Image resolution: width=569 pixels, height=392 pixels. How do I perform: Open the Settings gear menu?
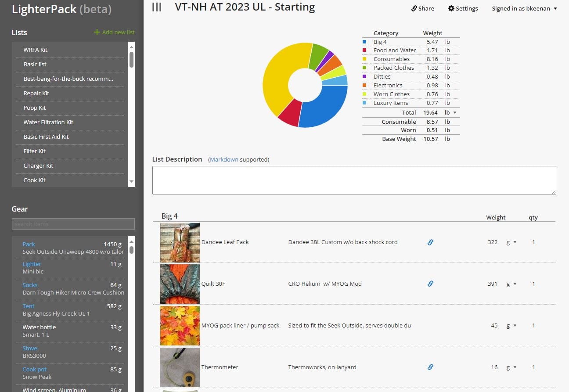[x=463, y=8]
